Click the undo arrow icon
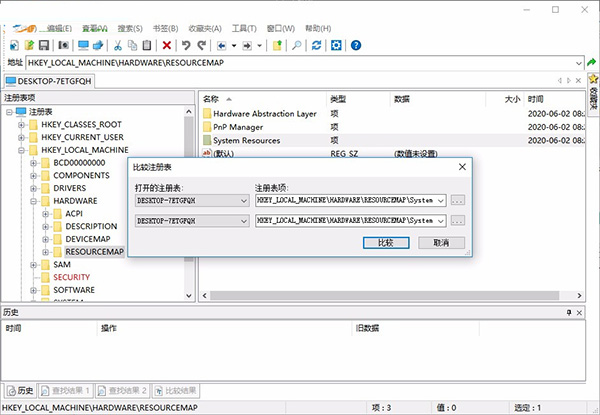600x415 pixels. click(186, 45)
